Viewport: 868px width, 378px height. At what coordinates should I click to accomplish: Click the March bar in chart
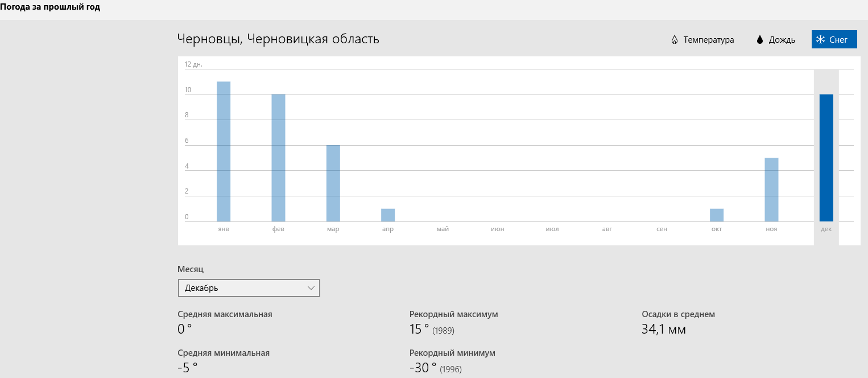[333, 183]
